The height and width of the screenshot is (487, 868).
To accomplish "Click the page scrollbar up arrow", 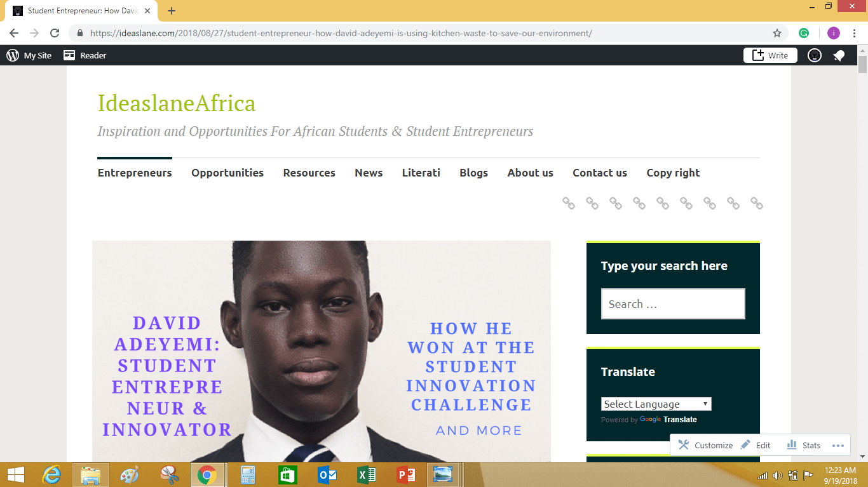I will 862,51.
